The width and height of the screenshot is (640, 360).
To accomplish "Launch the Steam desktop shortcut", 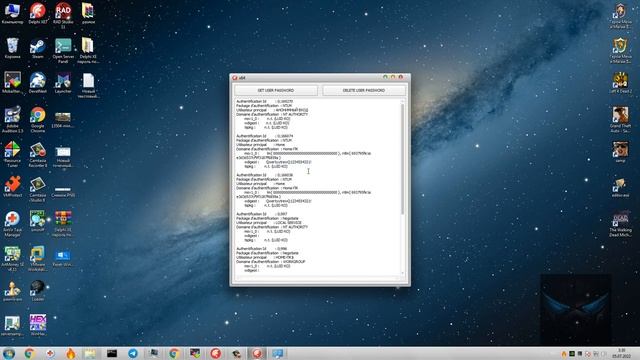I will click(x=38, y=48).
